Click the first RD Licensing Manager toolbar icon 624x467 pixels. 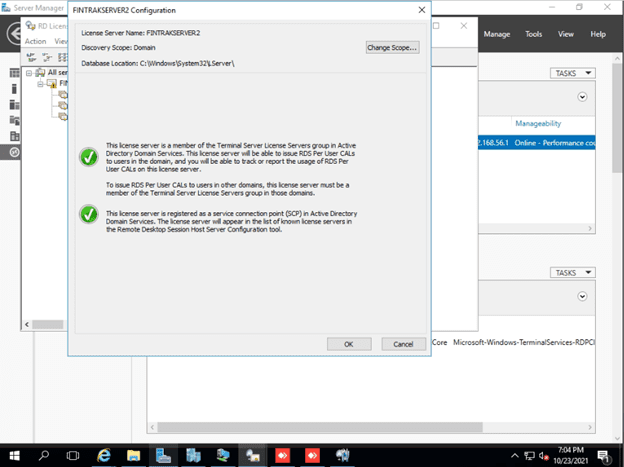32,57
